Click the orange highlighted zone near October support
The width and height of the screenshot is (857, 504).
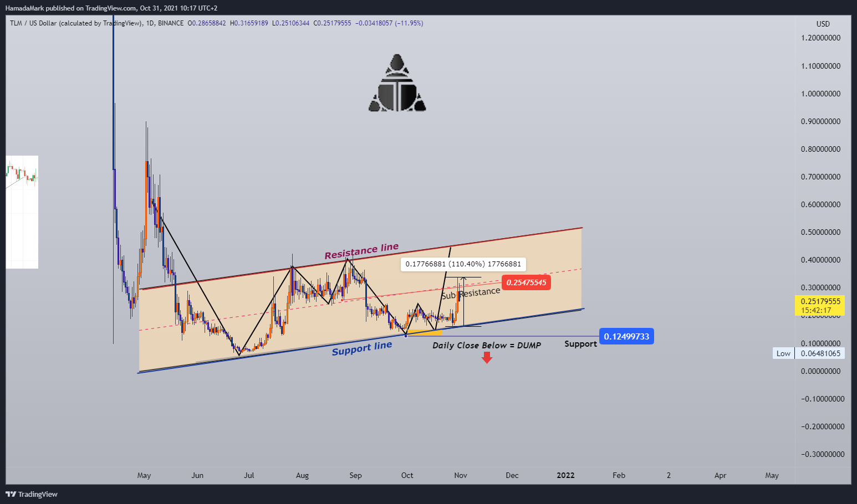425,332
